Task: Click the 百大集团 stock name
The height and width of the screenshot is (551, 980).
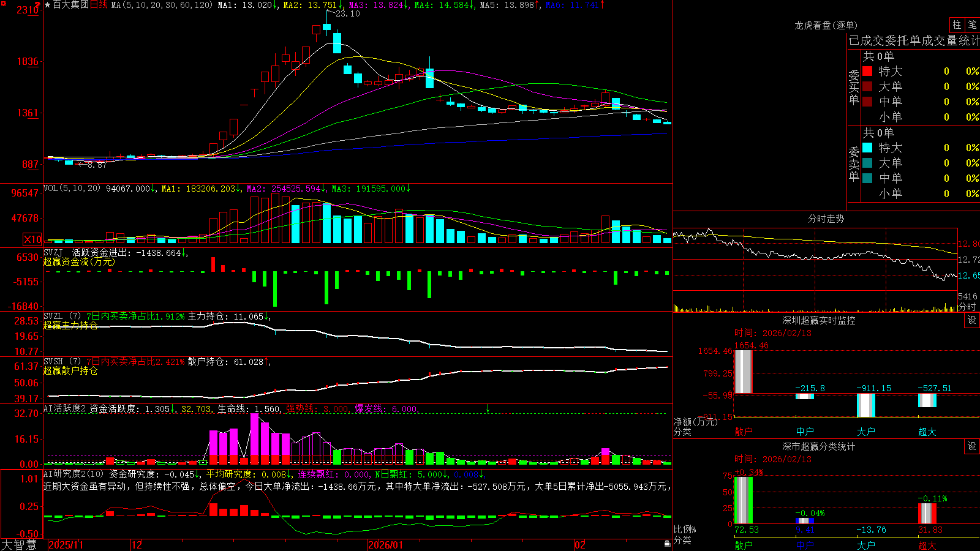Action: click(70, 5)
